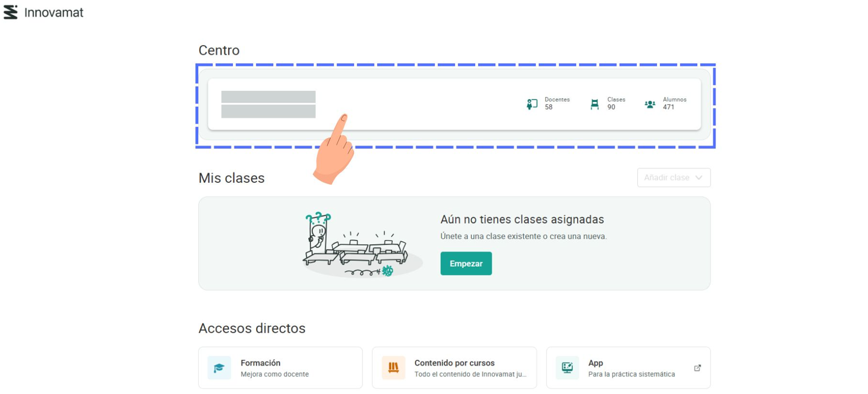The height and width of the screenshot is (394, 868).
Task: Click the Alumnos group icon
Action: [650, 104]
